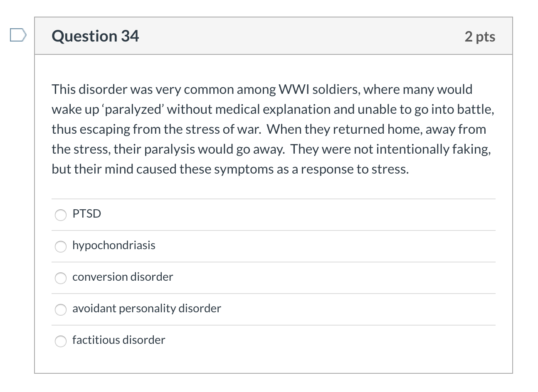The width and height of the screenshot is (538, 392).
Task: Choose the hypochondriasis radio button circle
Action: pos(61,246)
